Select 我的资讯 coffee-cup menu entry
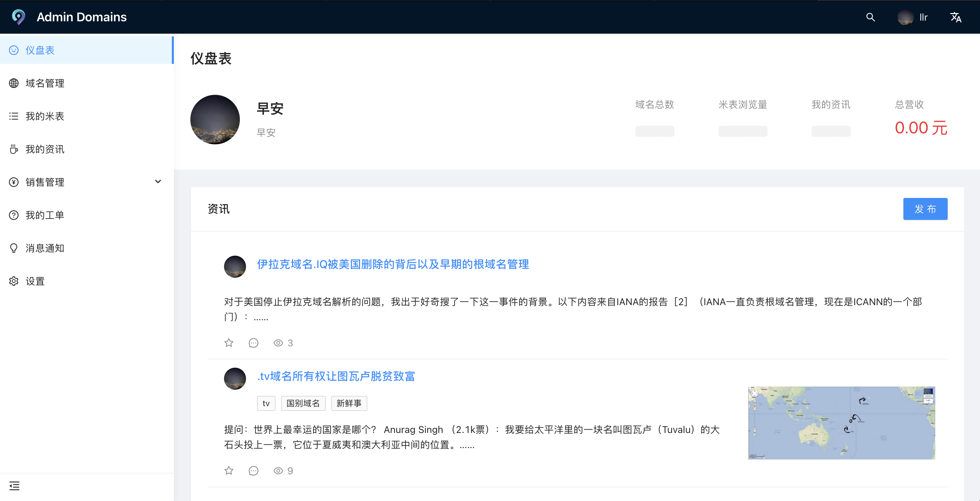Screen dimensions: 980x501 point(45,149)
